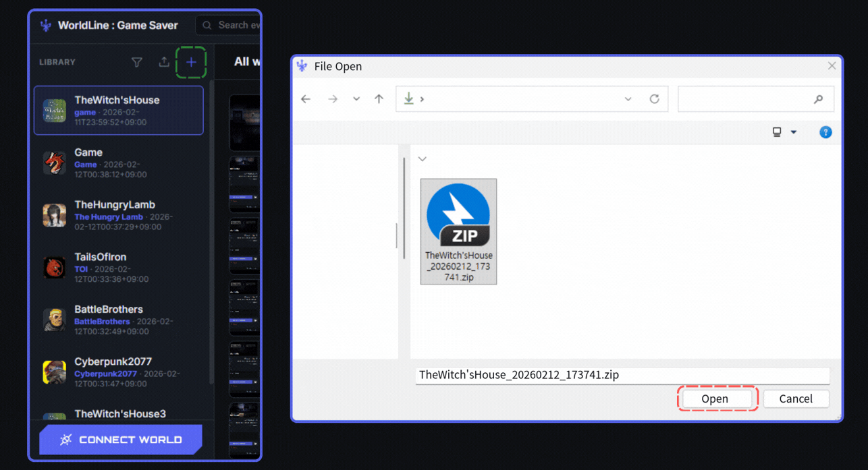Screen dimensions: 868x470
Task: Click the WorldLine logo in the app header
Action: 46,26
